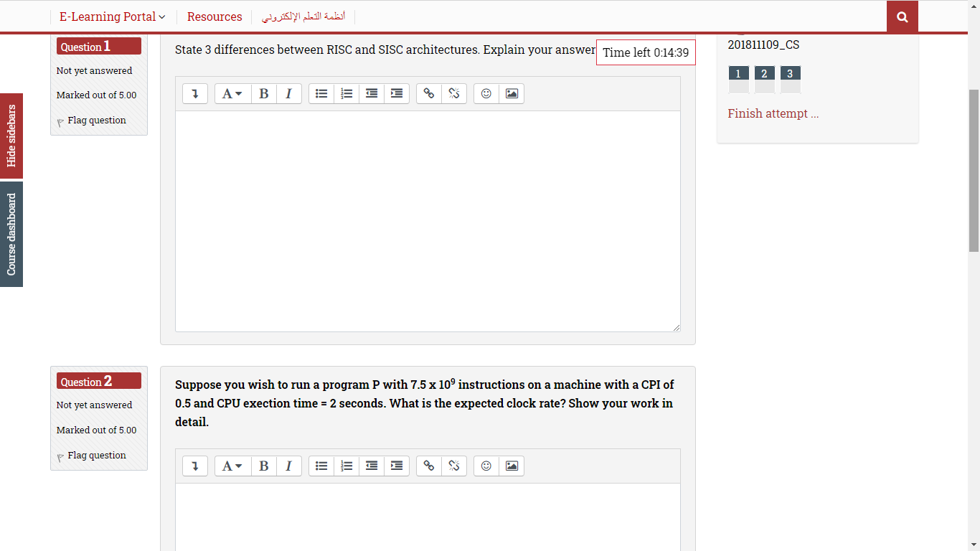
Task: Click Question 2 'Not yet answered' text
Action: click(x=94, y=405)
